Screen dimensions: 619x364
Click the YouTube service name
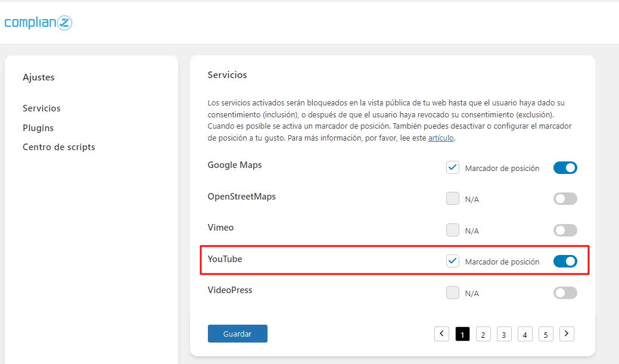(x=225, y=259)
